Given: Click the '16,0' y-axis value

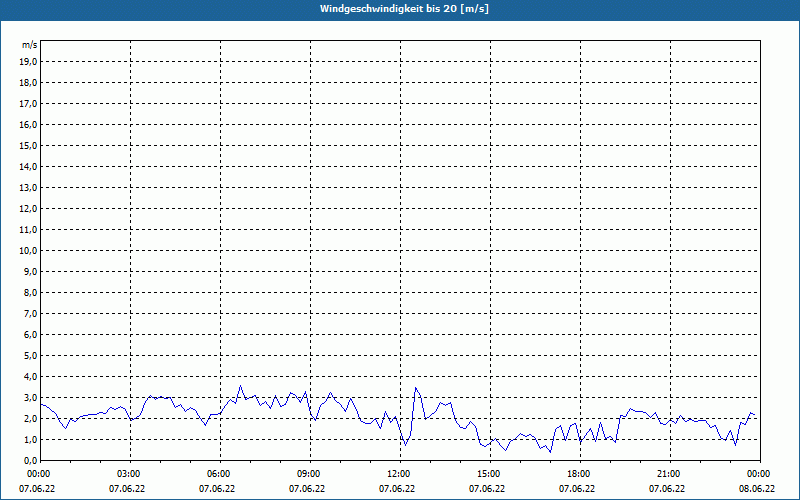Looking at the screenshot, I should pyautogui.click(x=28, y=124).
